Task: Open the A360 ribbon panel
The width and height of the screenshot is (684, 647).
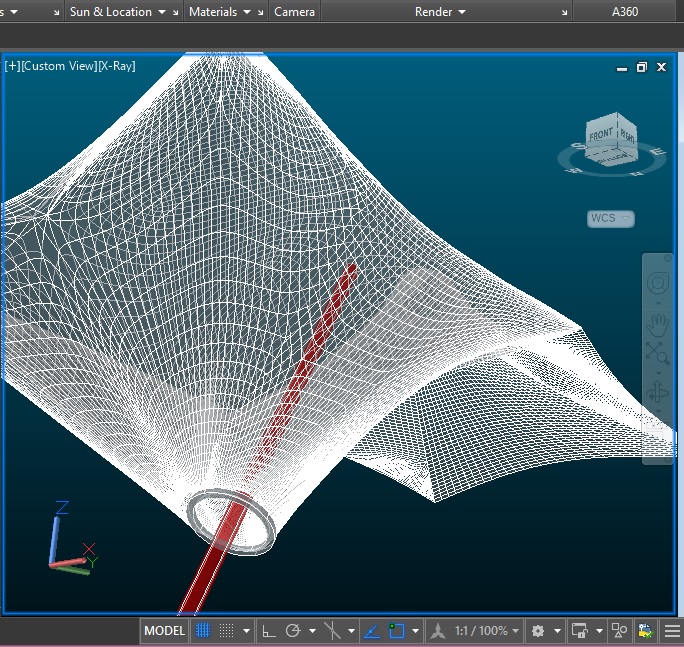Action: click(x=625, y=12)
